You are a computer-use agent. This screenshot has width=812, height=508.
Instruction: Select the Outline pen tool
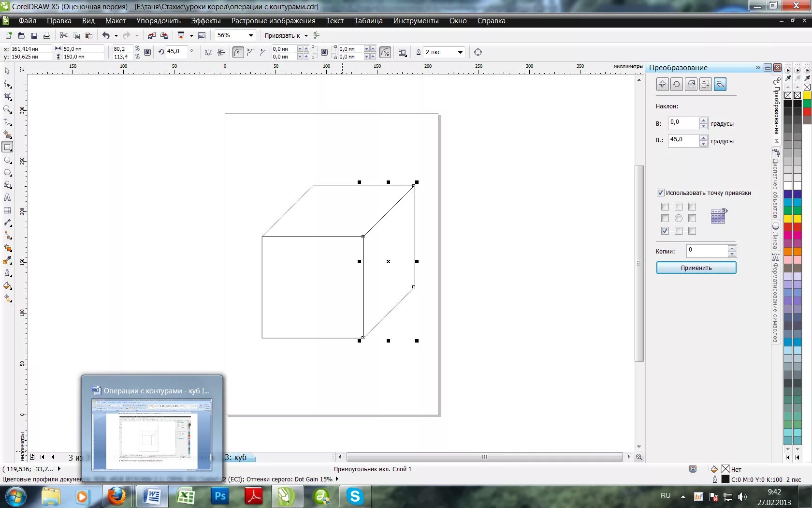click(7, 273)
